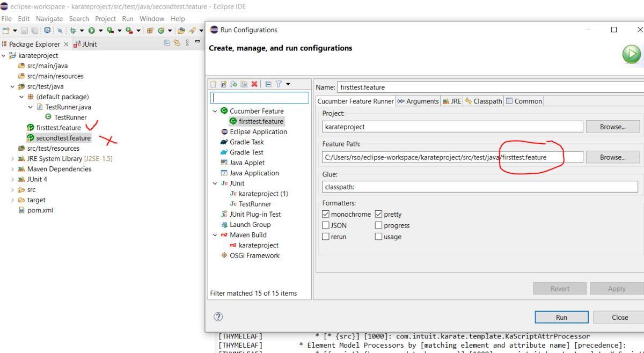Image resolution: width=644 pixels, height=353 pixels.
Task: Click New launch configuration prototype icon
Action: tap(224, 84)
